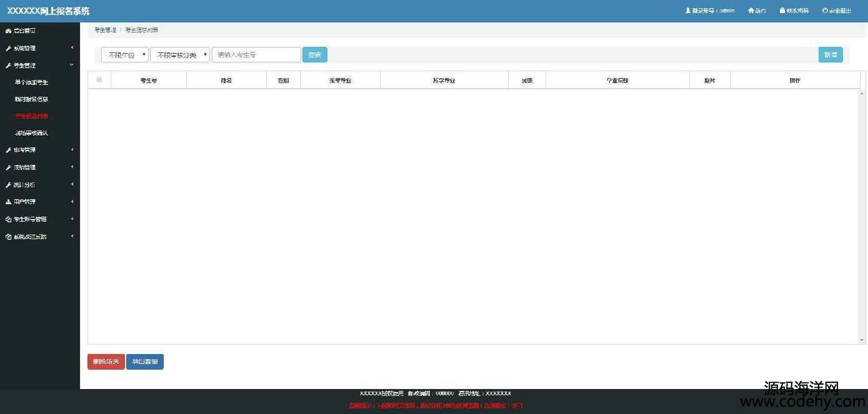The width and height of the screenshot is (868, 414).
Task: Select the red 考生信息列表 sidebar item
Action: (32, 116)
